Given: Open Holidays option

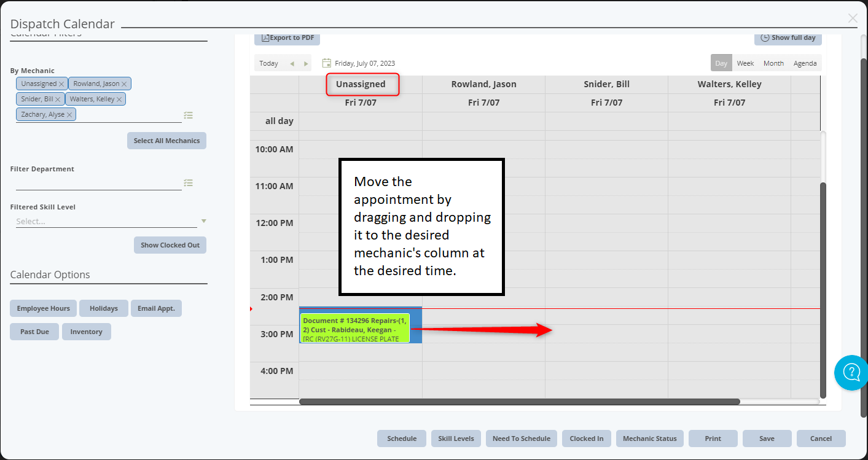Looking at the screenshot, I should (104, 308).
